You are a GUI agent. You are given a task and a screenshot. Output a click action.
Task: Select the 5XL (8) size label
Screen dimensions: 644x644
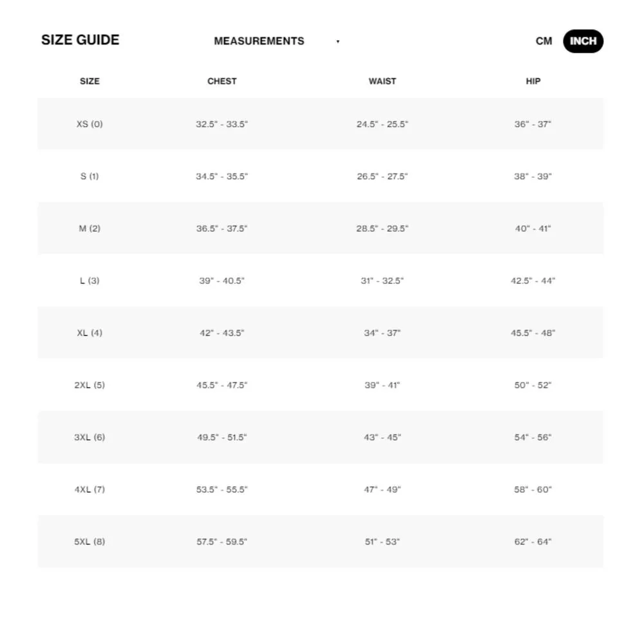click(90, 542)
